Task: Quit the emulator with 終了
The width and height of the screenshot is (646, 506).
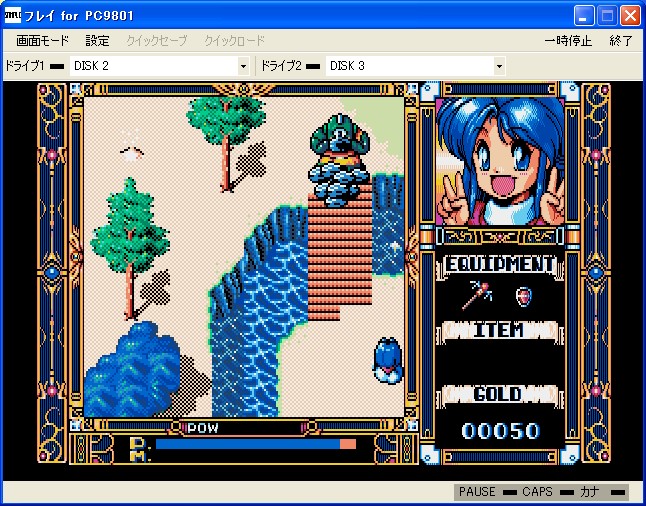Action: [621, 41]
